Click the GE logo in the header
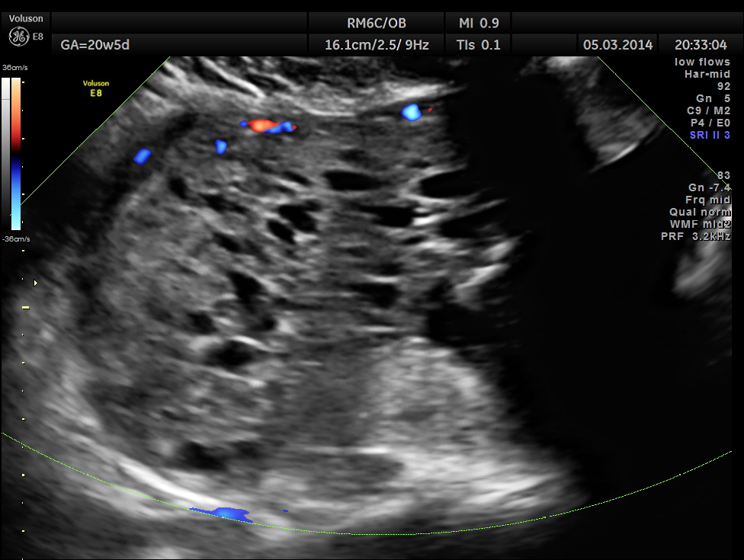The width and height of the screenshot is (744, 560). click(x=18, y=36)
